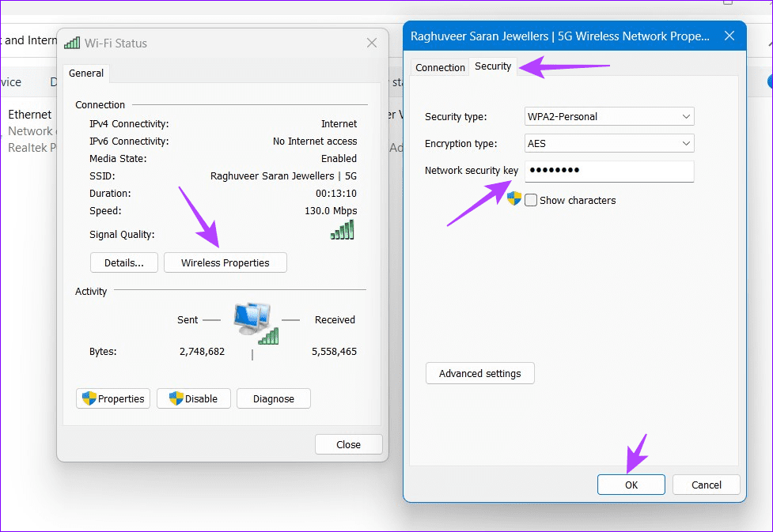Image resolution: width=773 pixels, height=532 pixels.
Task: Enable the Show characters checkbox
Action: click(530, 200)
